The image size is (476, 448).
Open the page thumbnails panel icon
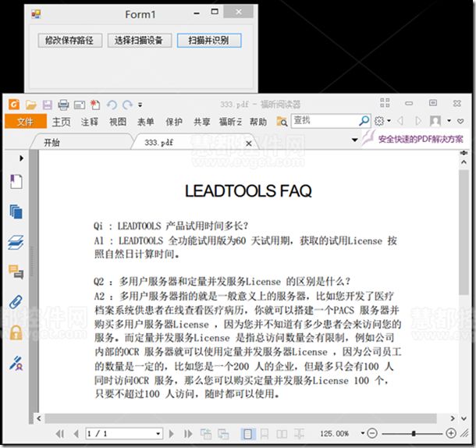pyautogui.click(x=16, y=212)
